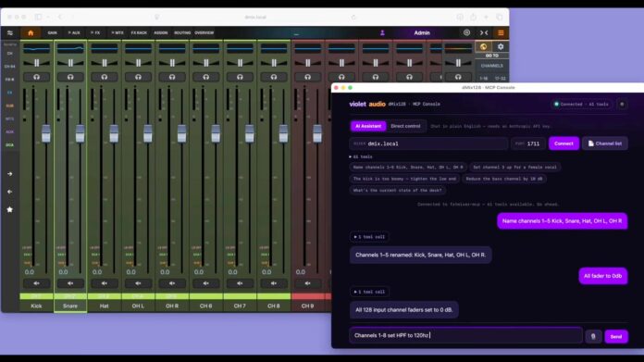
Task: Open the home view in mixer toolbar
Action: [x=31, y=33]
